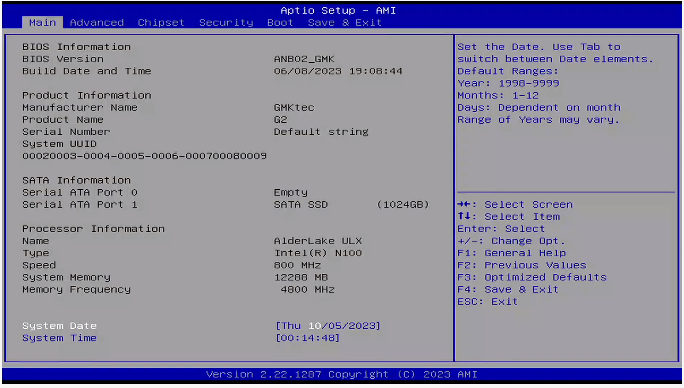Open the Chipset tab
Screen dimensions: 684x388
161,23
